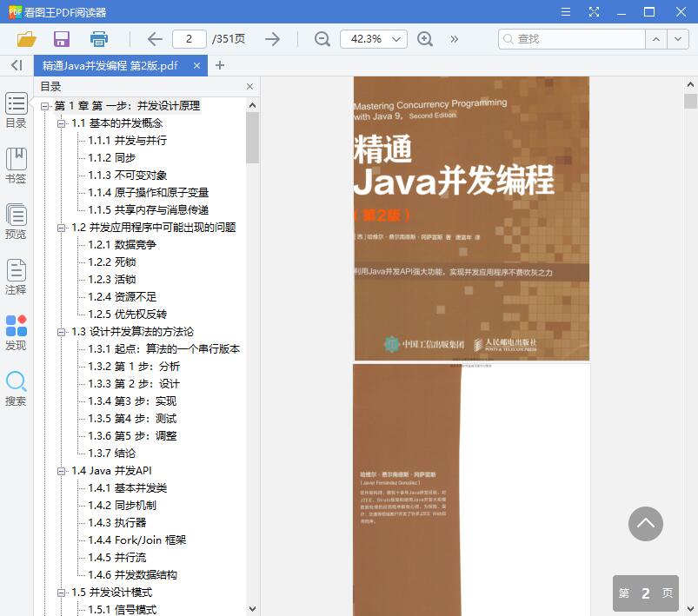The image size is (698, 616).
Task: Open the hamburger main menu in title bar
Action: click(x=566, y=11)
